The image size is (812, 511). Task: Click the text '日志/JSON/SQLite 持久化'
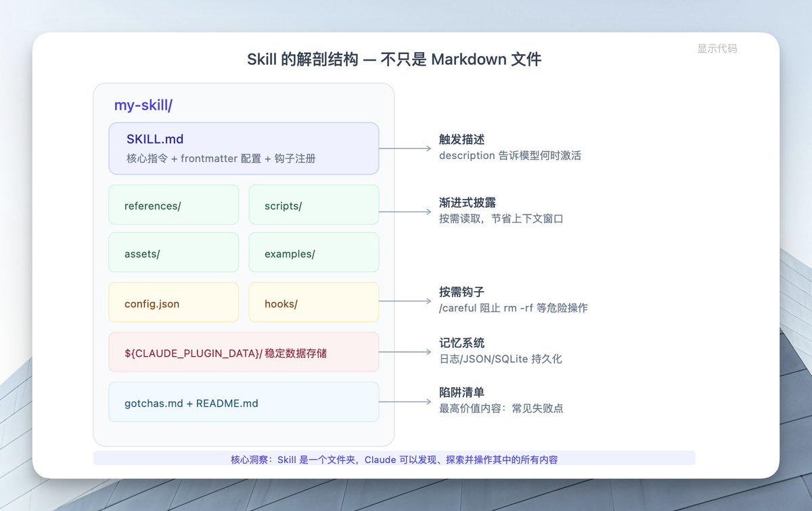point(501,358)
